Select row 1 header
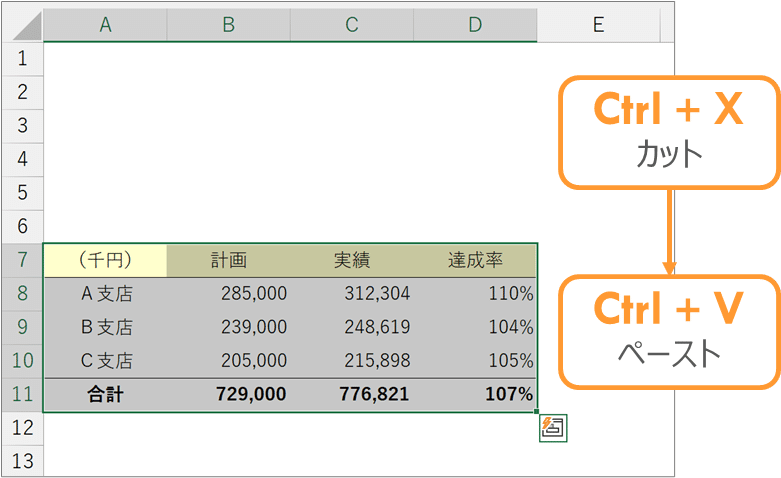The width and height of the screenshot is (781, 478). 22,59
